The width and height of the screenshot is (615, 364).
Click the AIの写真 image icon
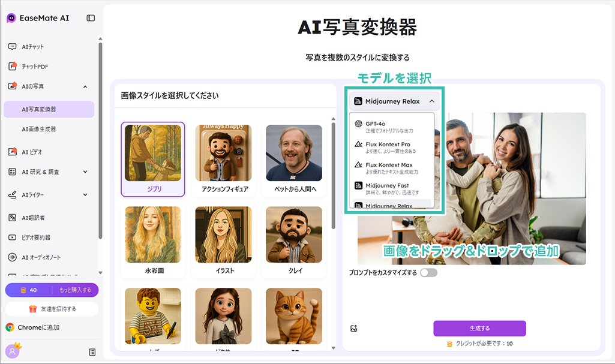12,86
